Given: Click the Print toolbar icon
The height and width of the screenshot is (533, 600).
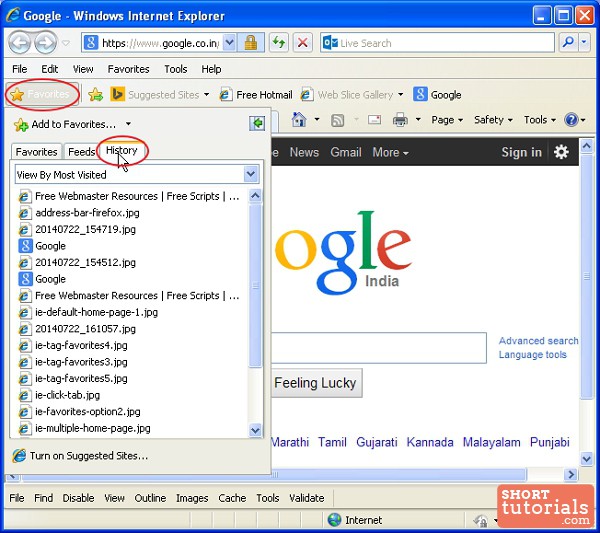Looking at the screenshot, I should (400, 120).
